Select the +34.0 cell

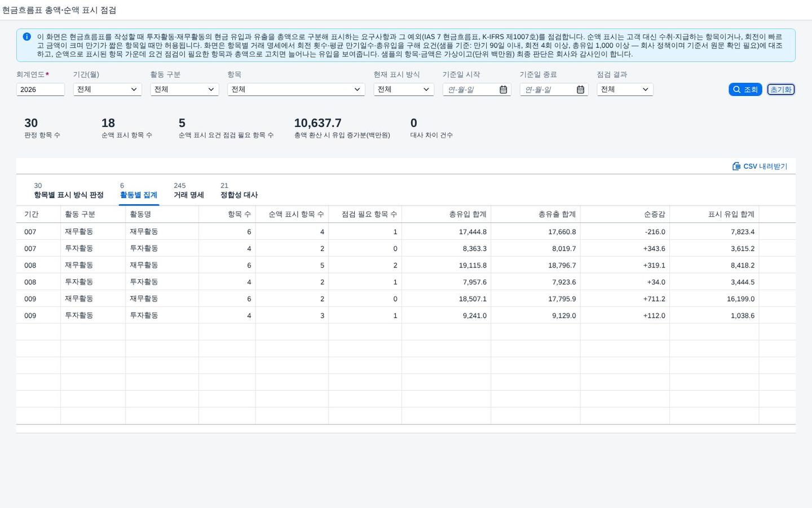(x=656, y=282)
